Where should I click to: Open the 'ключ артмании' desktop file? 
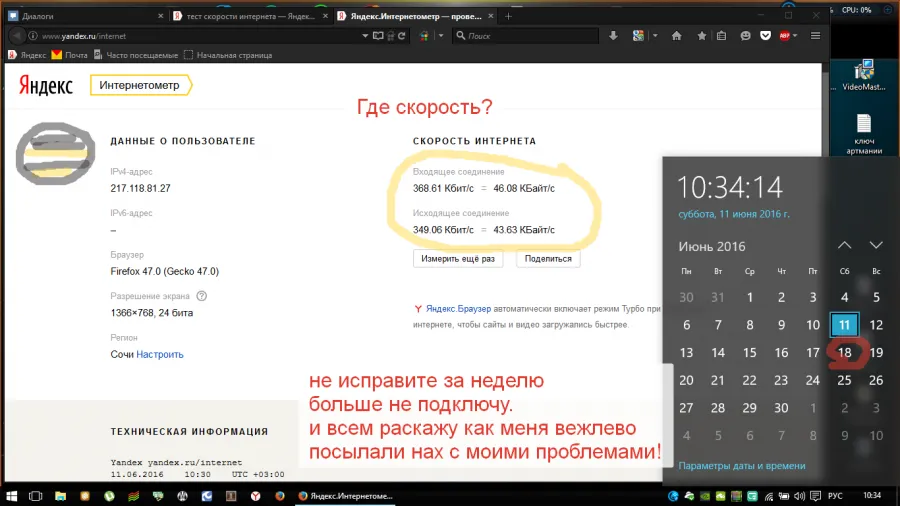tap(864, 134)
